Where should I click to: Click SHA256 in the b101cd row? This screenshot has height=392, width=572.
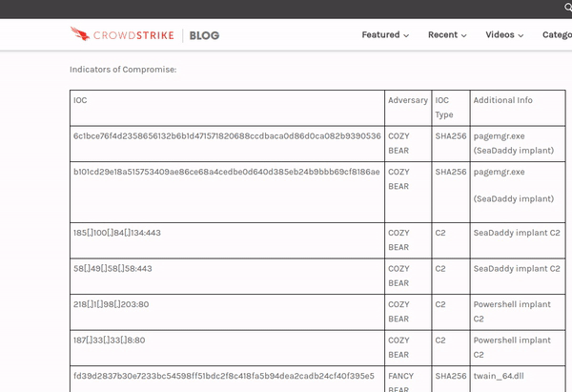click(451, 172)
